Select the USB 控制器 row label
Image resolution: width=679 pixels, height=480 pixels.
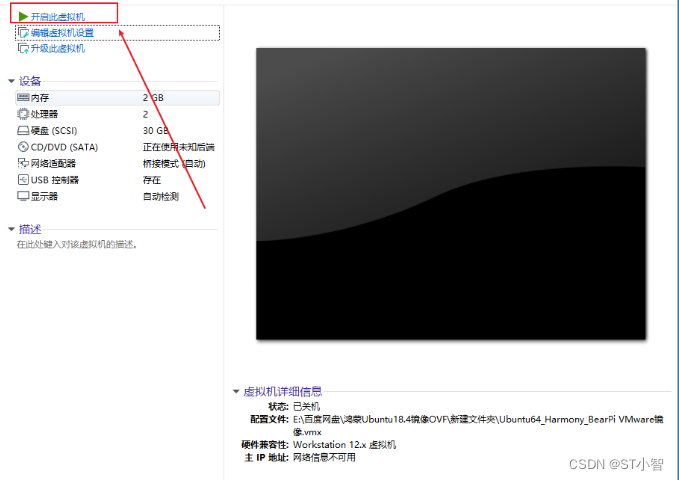55,180
